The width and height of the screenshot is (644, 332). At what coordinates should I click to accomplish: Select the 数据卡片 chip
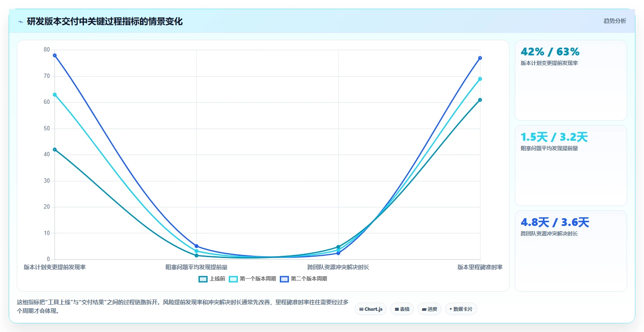461,309
